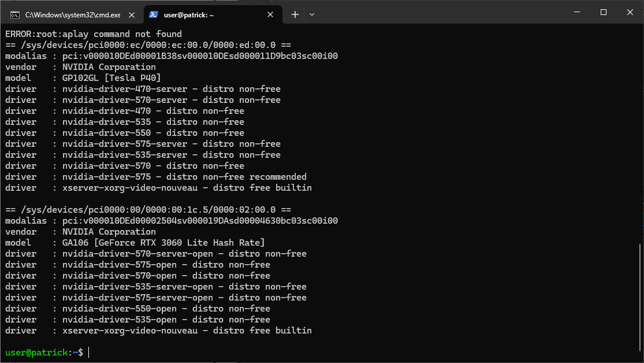
Task: Click the nvidia-driver-575 recommended driver line
Action: [x=184, y=177]
